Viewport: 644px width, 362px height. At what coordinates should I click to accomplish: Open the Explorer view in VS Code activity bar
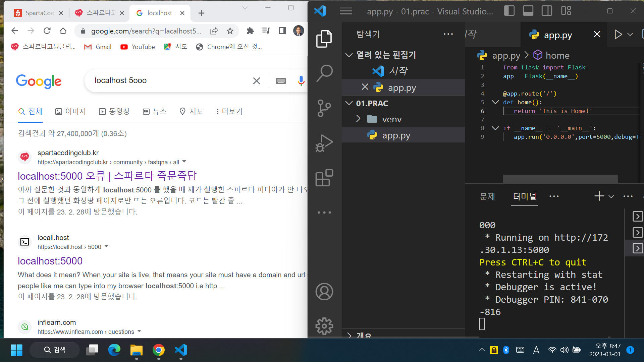324,39
